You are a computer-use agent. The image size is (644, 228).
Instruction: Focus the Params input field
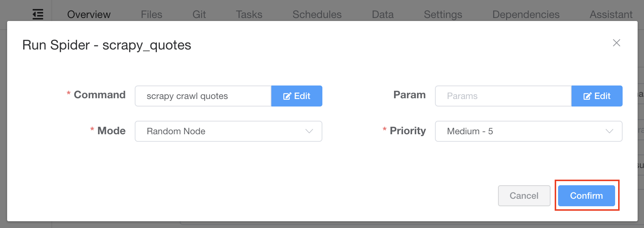[x=503, y=96]
